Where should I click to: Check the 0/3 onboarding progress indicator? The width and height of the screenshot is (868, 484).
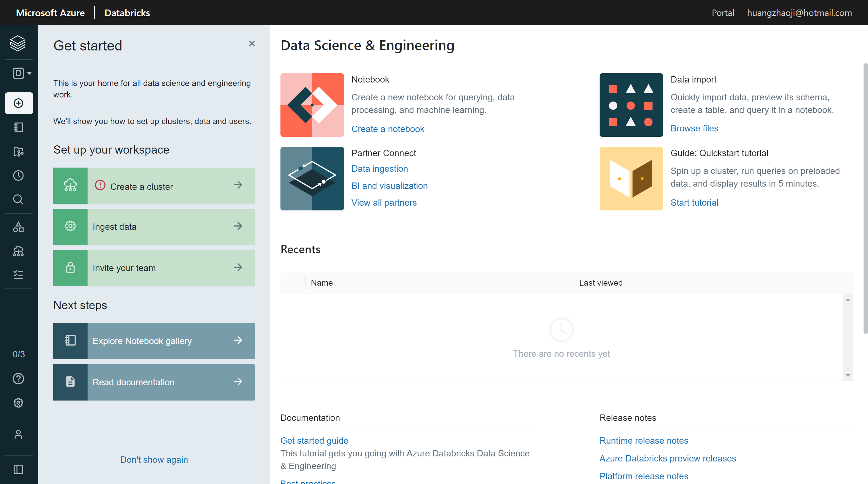point(18,354)
